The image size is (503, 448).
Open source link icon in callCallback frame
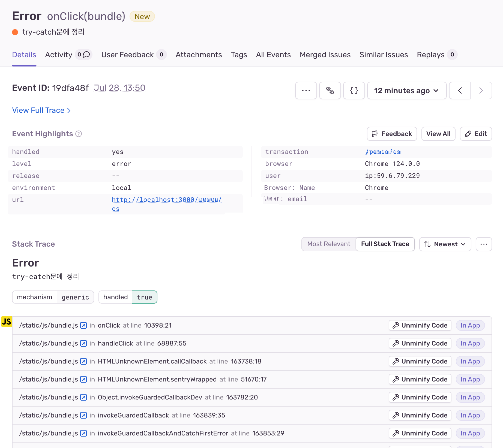coord(83,361)
